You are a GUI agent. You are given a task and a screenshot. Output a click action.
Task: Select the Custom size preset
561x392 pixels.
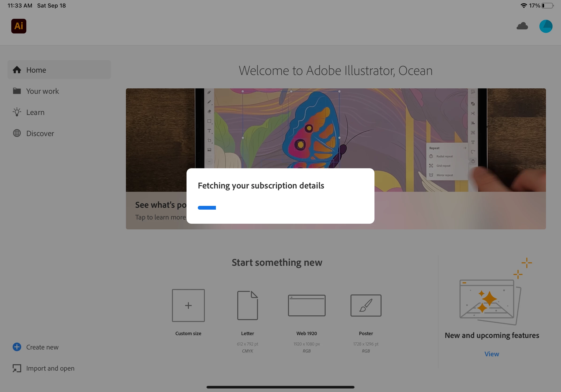point(188,306)
